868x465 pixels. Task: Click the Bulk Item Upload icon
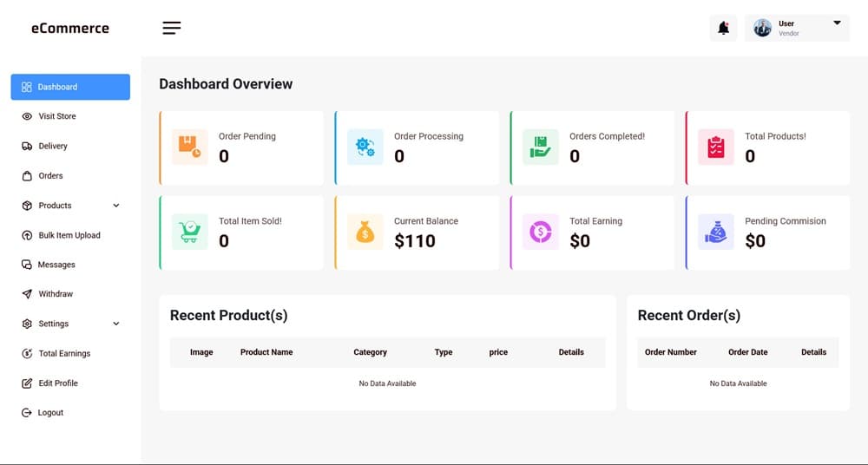[x=27, y=235]
